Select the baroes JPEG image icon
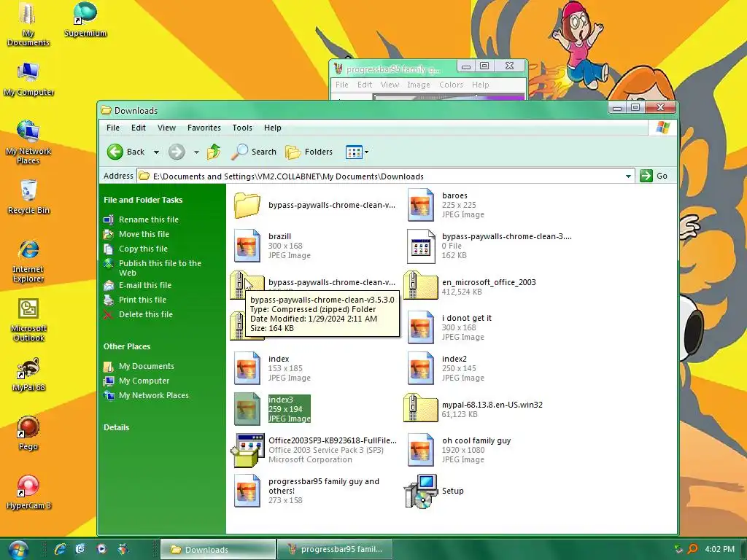Image resolution: width=747 pixels, height=560 pixels. click(421, 205)
